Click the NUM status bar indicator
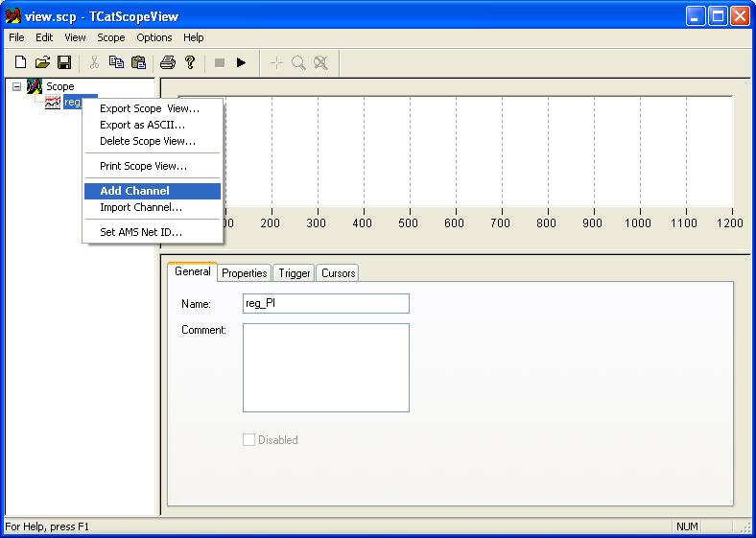 (687, 526)
